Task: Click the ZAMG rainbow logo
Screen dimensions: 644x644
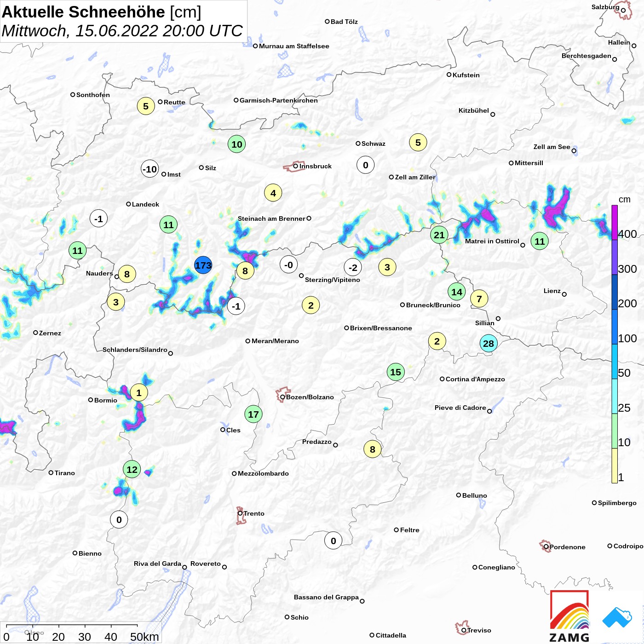Action: click(x=569, y=616)
